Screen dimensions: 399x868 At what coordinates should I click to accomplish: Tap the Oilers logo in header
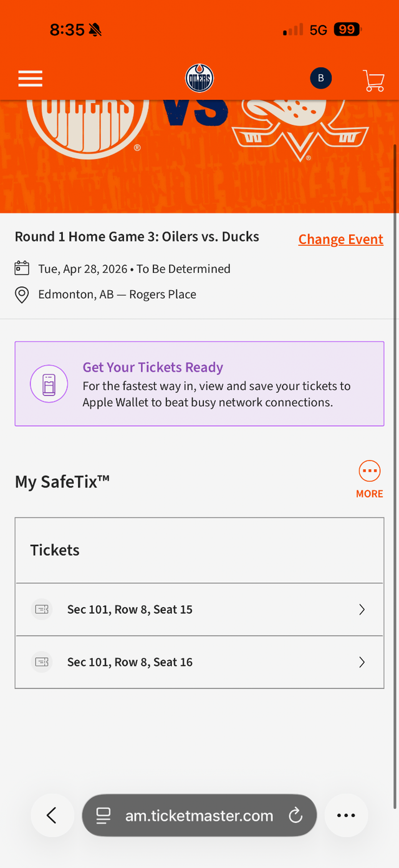[x=199, y=79]
